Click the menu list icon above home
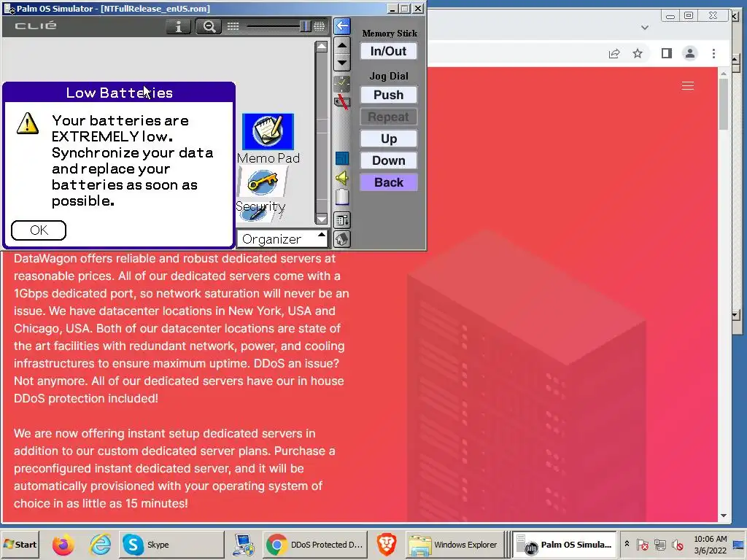 pyautogui.click(x=342, y=220)
